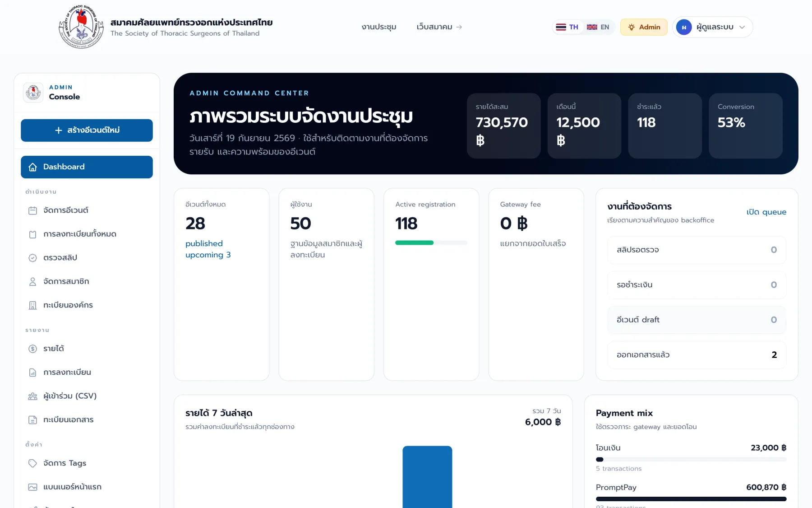Screen dimensions: 812x508
Task: Click the document icon for ทะเบียนเอกสาร
Action: 33,420
